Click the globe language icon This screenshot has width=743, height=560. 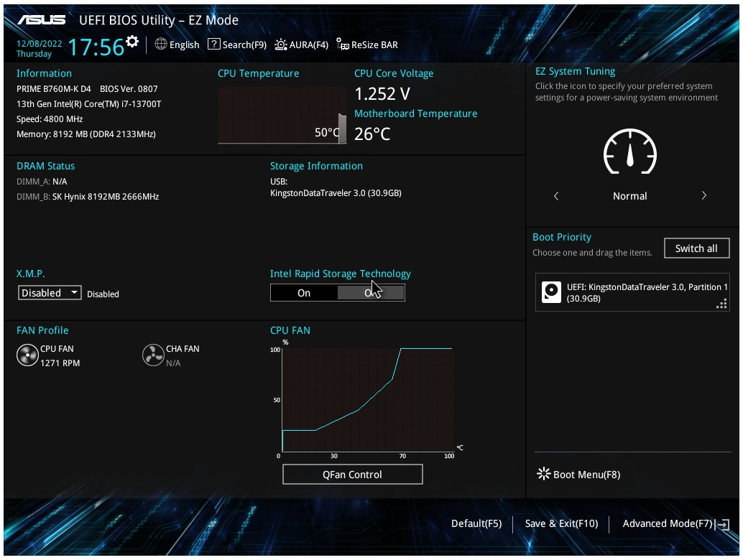[x=161, y=44]
